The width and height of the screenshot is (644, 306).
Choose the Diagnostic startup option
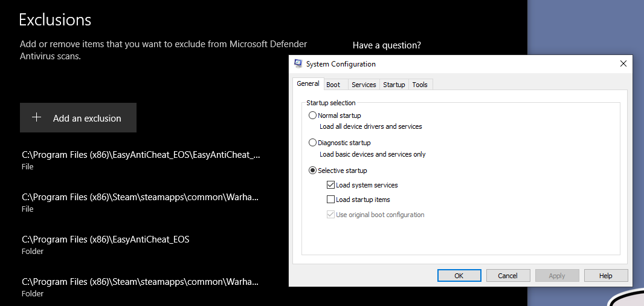tap(312, 143)
